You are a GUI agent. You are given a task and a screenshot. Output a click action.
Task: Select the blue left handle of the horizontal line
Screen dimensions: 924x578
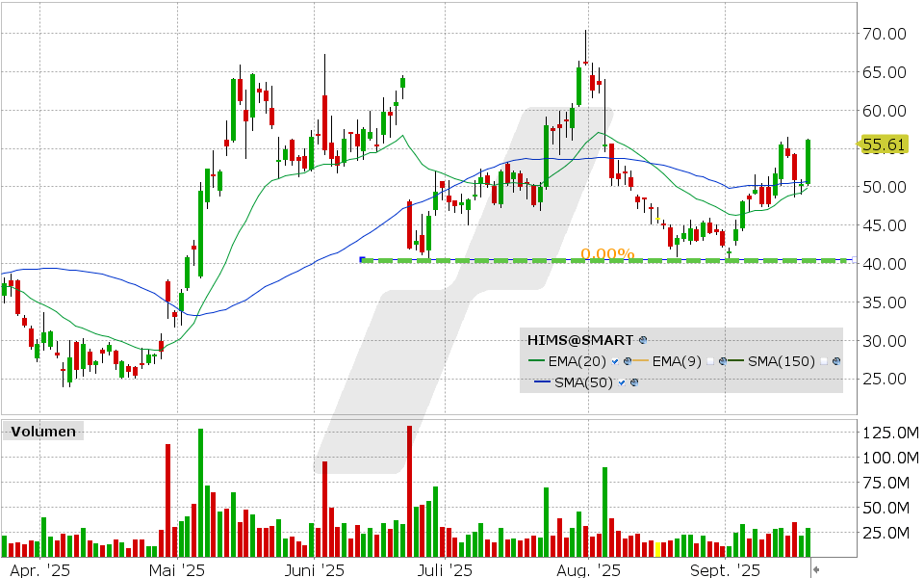coord(362,259)
